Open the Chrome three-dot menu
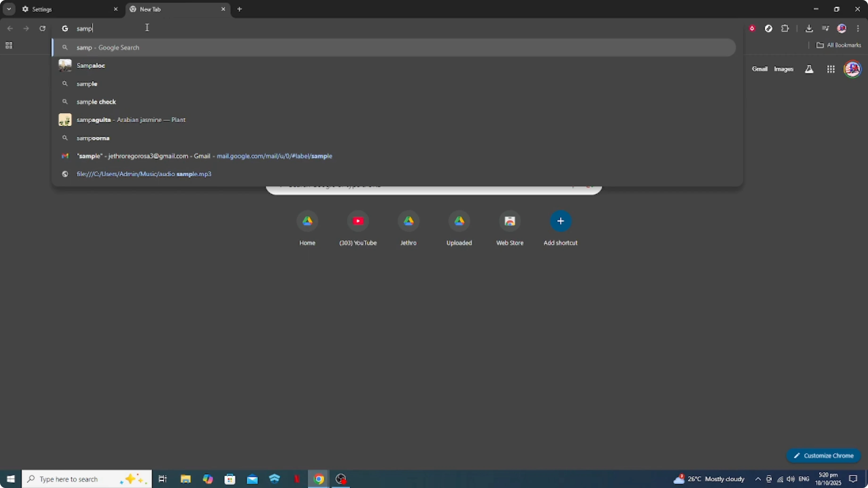 pyautogui.click(x=858, y=28)
